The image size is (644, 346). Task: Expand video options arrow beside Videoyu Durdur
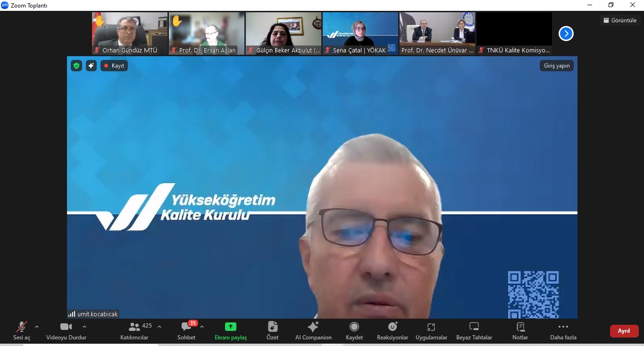tap(84, 327)
